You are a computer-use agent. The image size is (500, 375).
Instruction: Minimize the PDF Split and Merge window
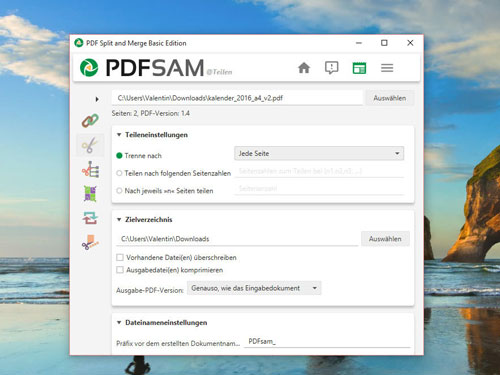tap(359, 43)
